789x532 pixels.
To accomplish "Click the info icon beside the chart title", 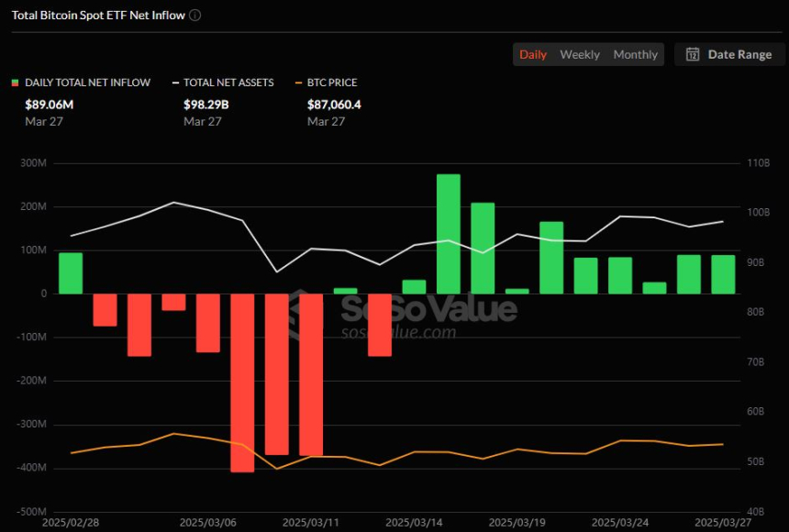I will click(195, 16).
